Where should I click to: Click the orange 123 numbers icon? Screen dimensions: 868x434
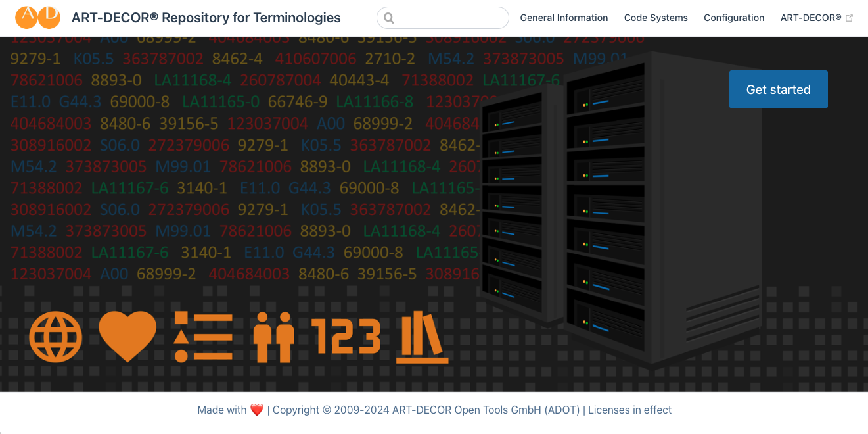click(x=346, y=336)
